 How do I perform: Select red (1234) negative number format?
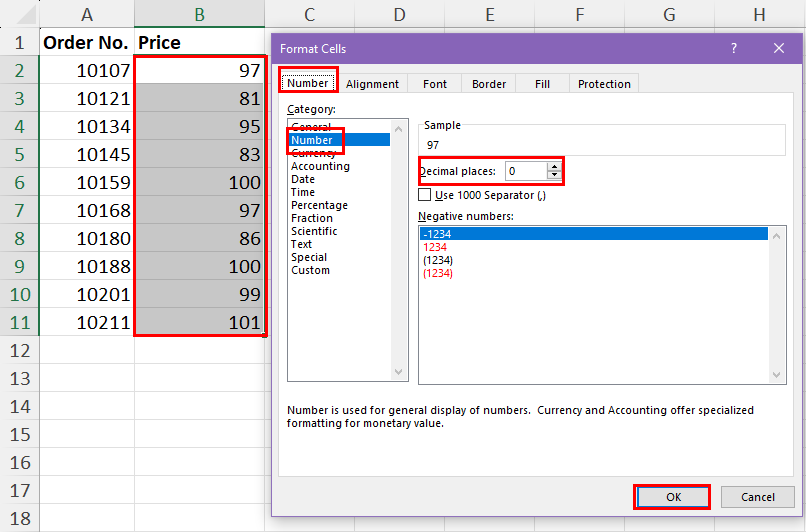[x=594, y=273]
